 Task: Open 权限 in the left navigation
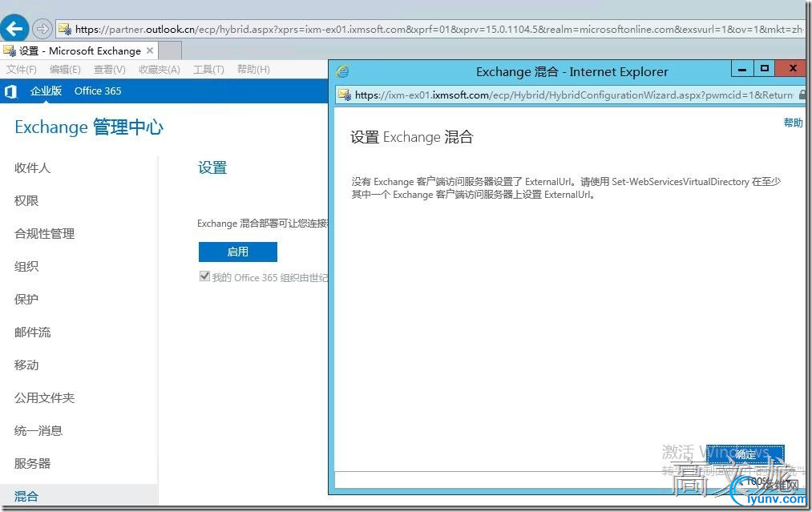(x=26, y=201)
